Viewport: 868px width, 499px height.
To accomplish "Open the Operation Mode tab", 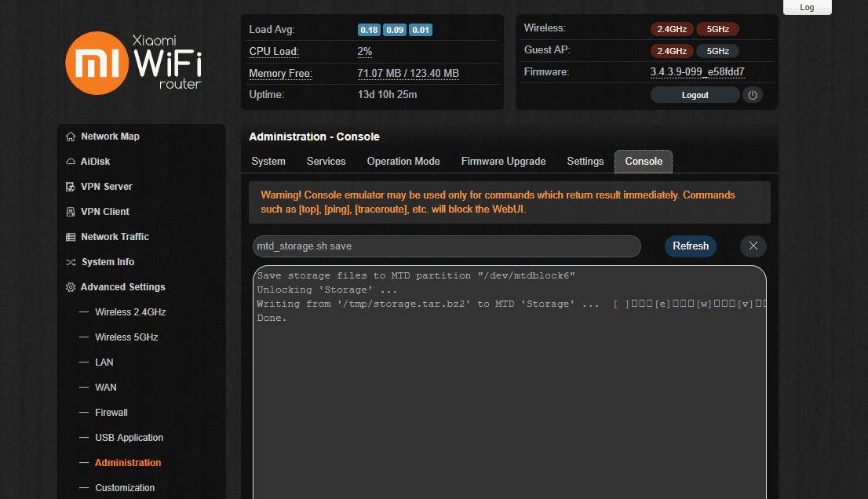I will [x=403, y=161].
